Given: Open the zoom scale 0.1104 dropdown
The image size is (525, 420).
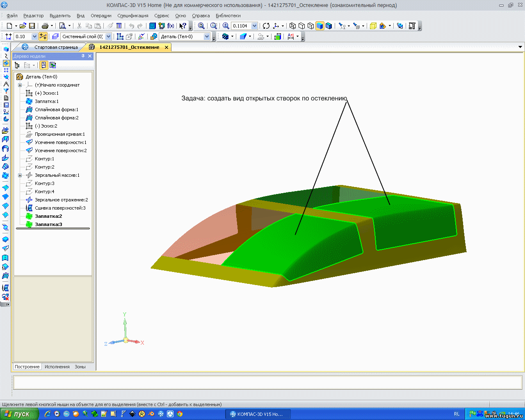Looking at the screenshot, I should pyautogui.click(x=254, y=26).
